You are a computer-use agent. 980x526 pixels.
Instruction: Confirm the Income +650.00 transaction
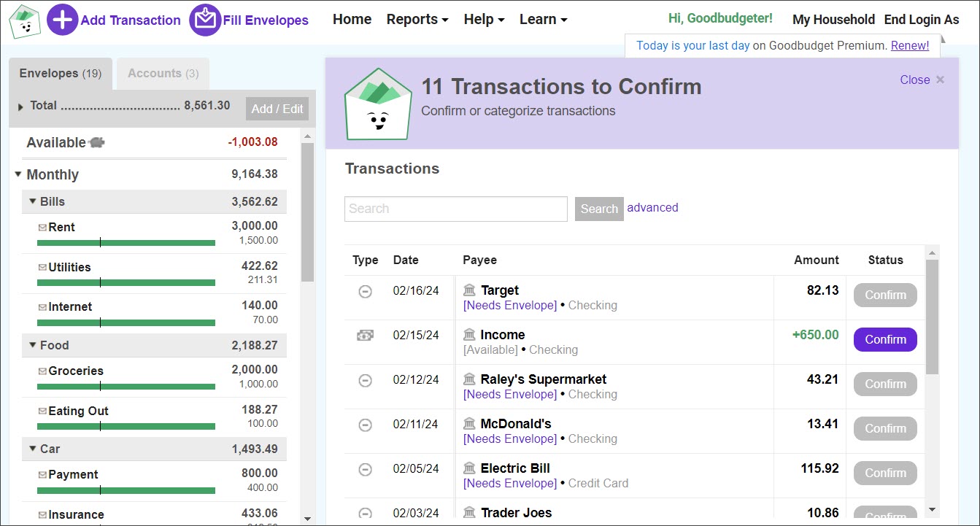tap(885, 340)
